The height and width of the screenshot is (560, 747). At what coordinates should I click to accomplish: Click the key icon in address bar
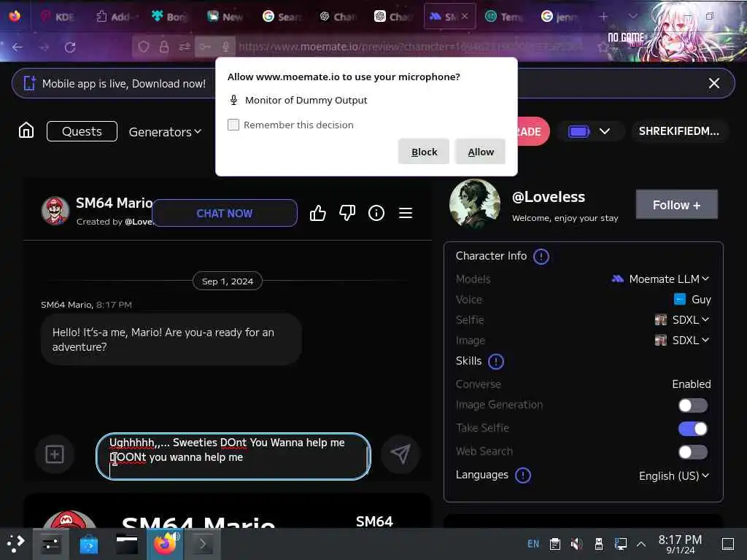[x=205, y=47]
